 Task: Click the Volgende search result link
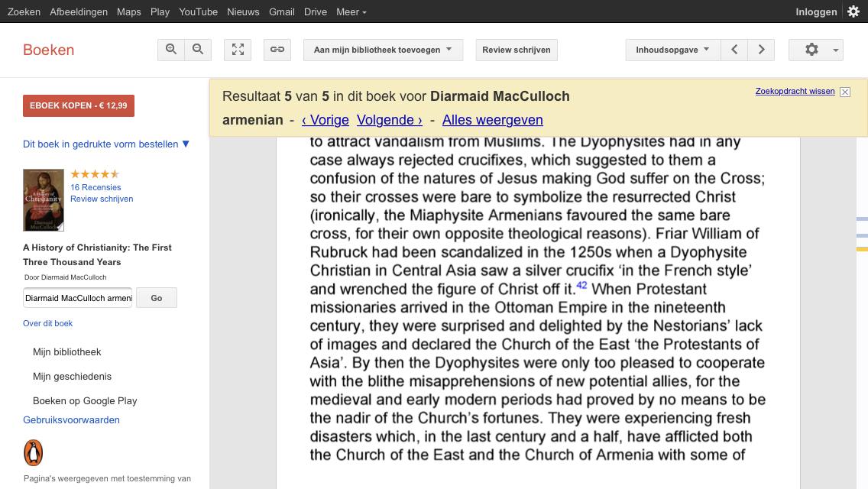pos(390,120)
